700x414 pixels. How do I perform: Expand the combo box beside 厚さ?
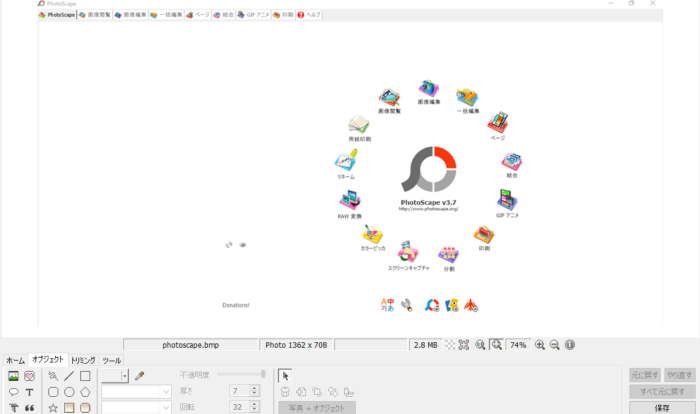166,392
